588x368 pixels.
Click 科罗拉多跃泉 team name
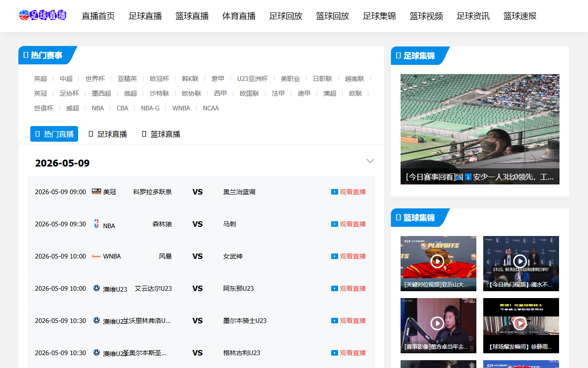(153, 192)
